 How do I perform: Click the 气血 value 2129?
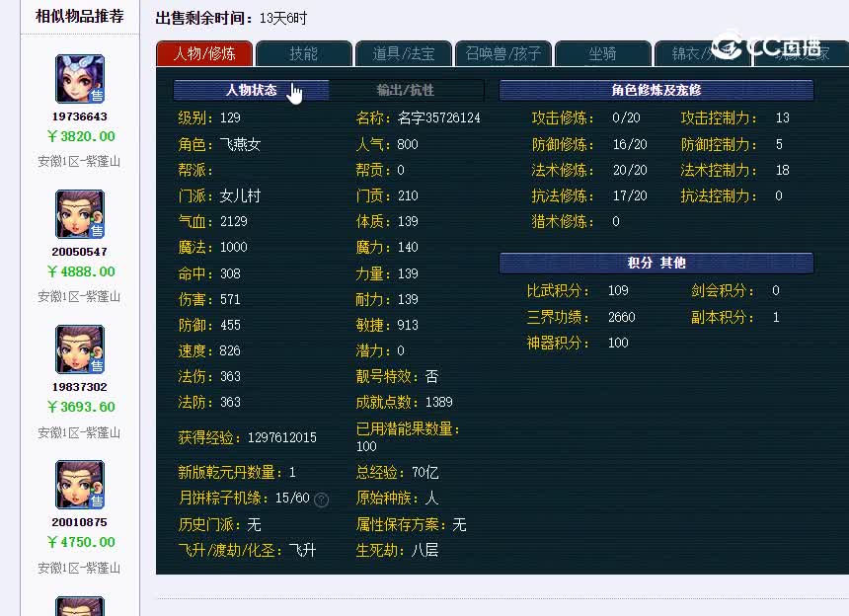(234, 221)
